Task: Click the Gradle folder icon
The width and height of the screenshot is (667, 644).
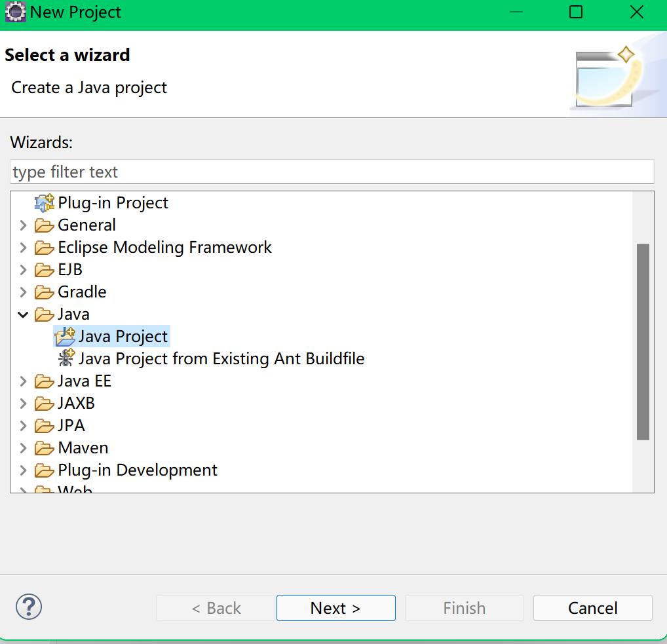Action: click(45, 292)
